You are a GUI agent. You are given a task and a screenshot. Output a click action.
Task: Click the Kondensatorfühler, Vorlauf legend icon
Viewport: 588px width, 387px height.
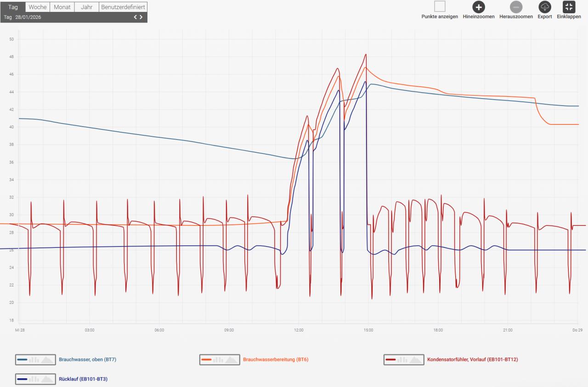pos(403,359)
